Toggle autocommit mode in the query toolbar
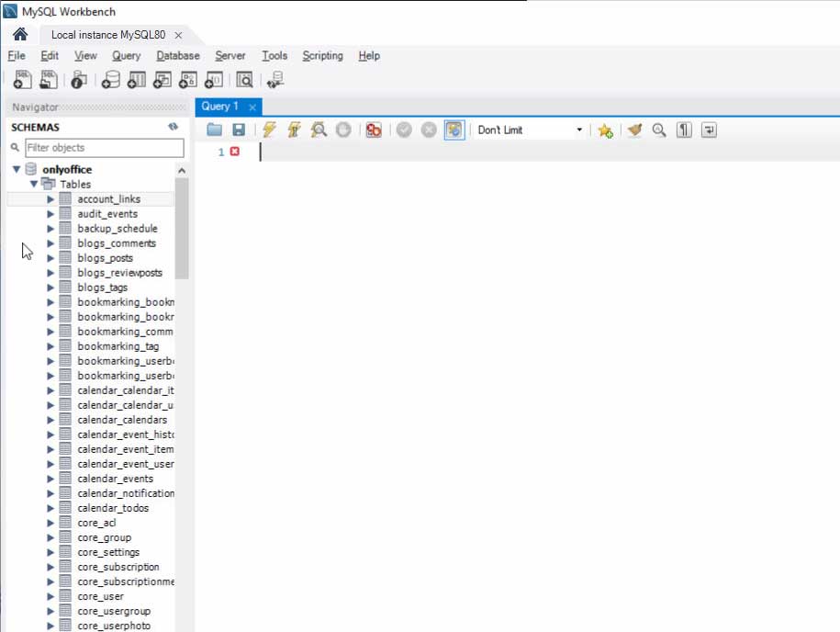This screenshot has height=632, width=840. (x=454, y=130)
